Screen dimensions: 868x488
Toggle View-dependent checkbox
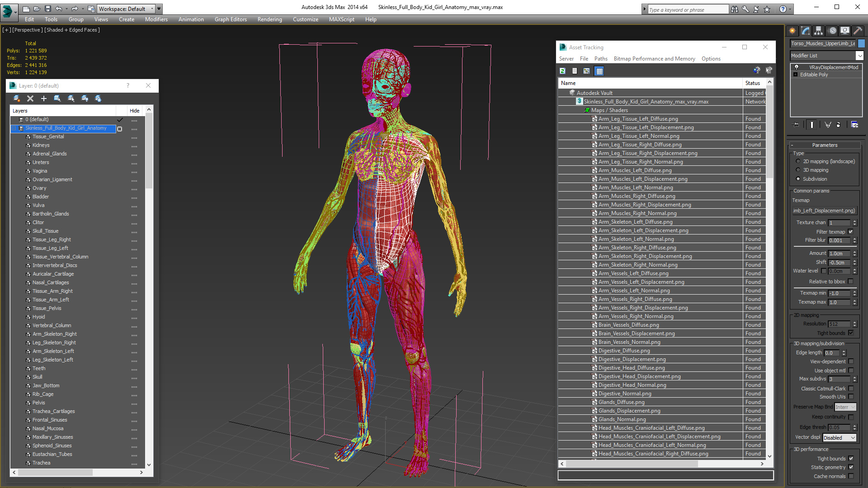pyautogui.click(x=851, y=361)
